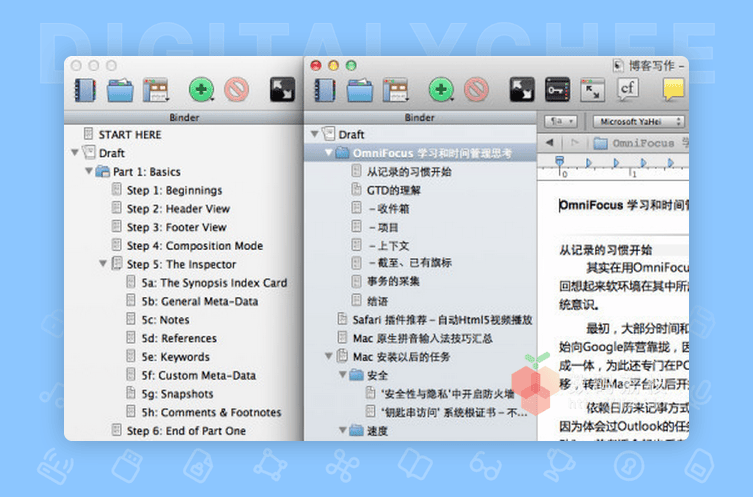Image resolution: width=753 pixels, height=497 pixels.
Task: Click Full Screen icon in left window
Action: tap(282, 90)
